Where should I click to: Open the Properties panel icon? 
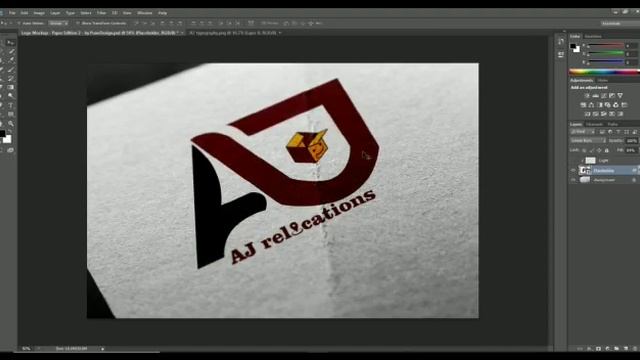point(561,54)
